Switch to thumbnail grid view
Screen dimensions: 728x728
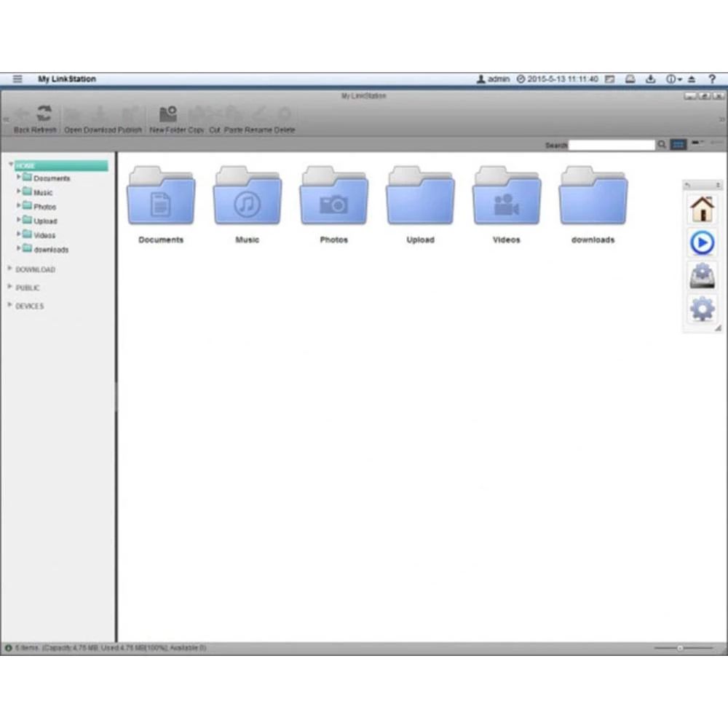point(678,145)
